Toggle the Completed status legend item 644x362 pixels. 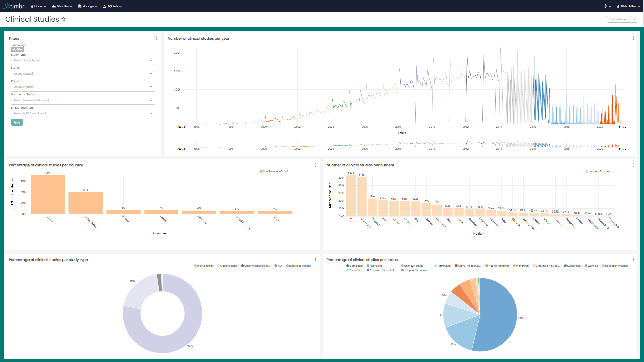tap(355, 266)
